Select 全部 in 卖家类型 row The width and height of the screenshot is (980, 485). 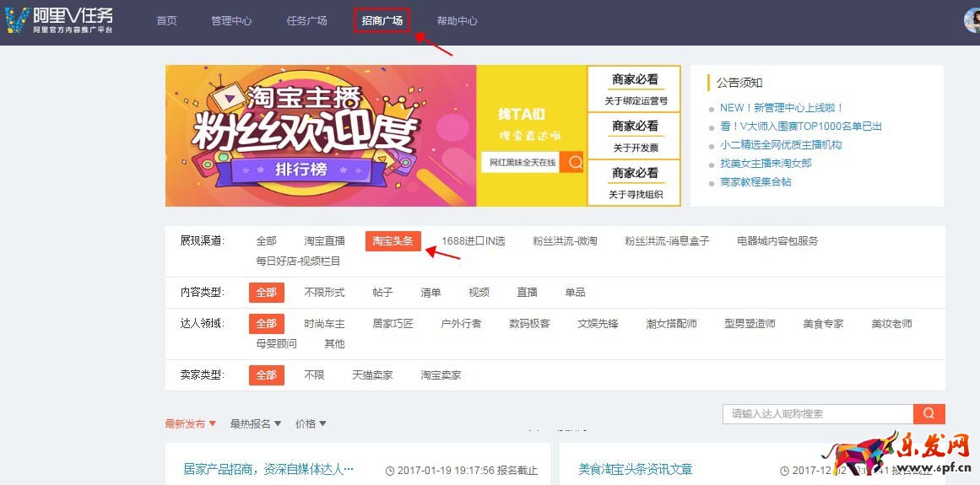point(266,375)
